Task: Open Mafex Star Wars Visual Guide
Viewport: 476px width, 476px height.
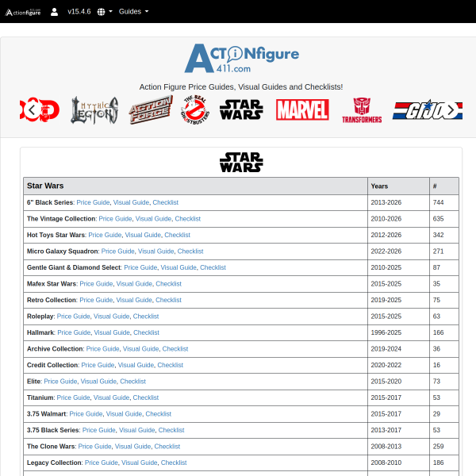Action: click(x=134, y=284)
